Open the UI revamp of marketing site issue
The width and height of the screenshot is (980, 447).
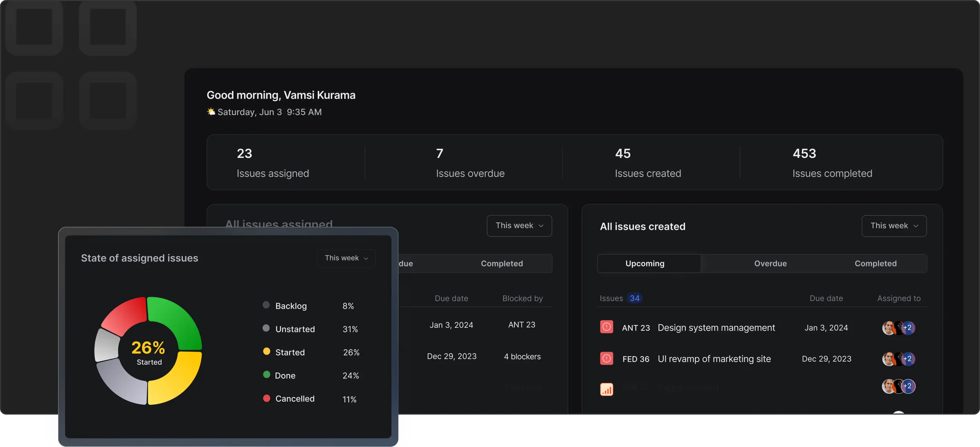[714, 359]
